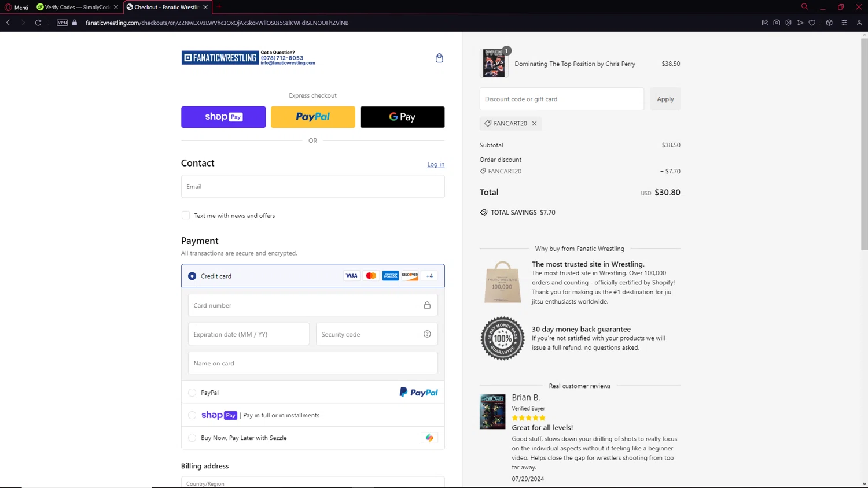
Task: Select the Credit card payment option
Action: point(192,276)
